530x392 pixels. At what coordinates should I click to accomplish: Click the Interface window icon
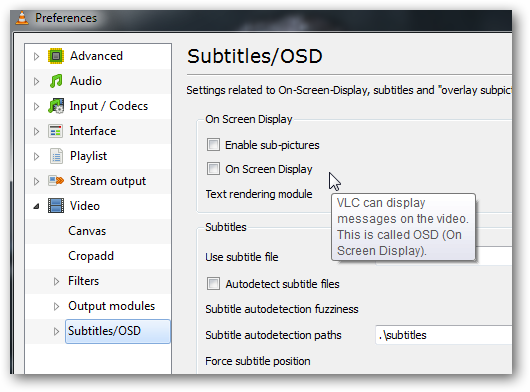tap(55, 131)
